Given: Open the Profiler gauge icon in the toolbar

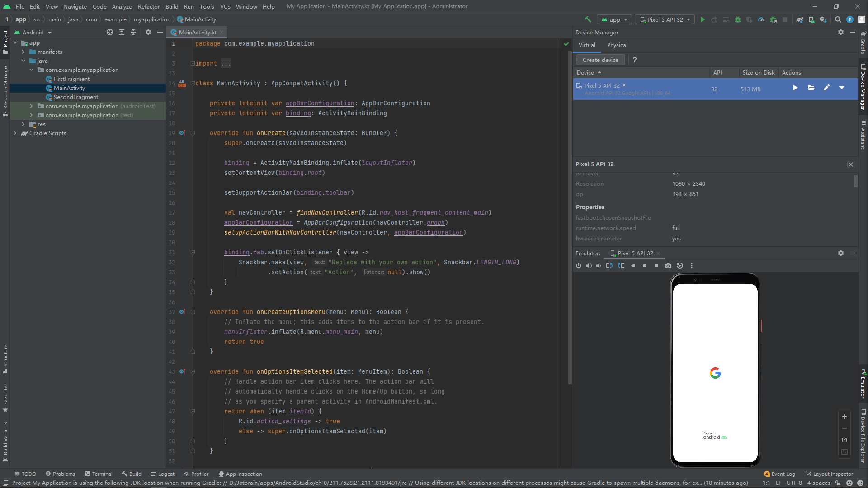Looking at the screenshot, I should click(761, 19).
